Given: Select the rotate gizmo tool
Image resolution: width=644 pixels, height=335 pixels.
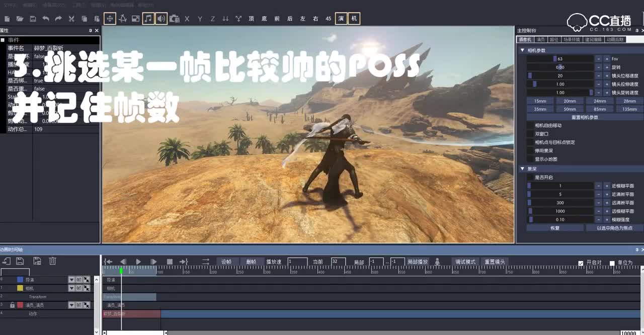Looking at the screenshot, I should [x=123, y=19].
